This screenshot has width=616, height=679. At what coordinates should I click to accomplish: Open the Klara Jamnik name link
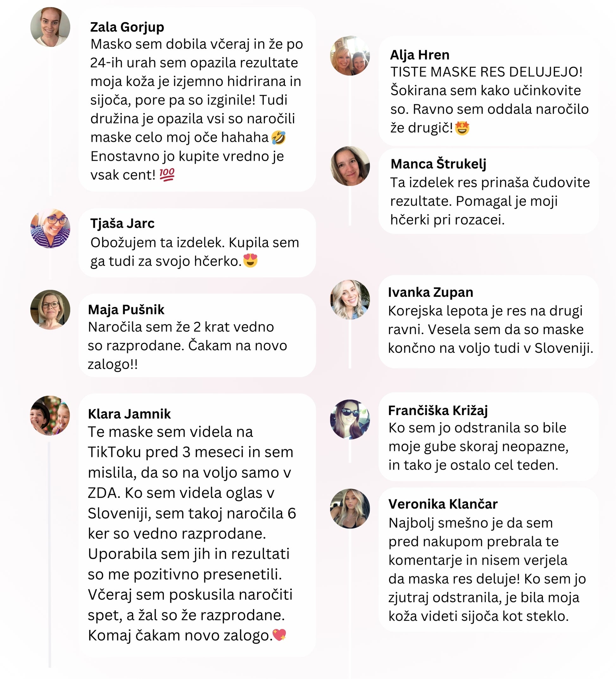click(x=129, y=414)
